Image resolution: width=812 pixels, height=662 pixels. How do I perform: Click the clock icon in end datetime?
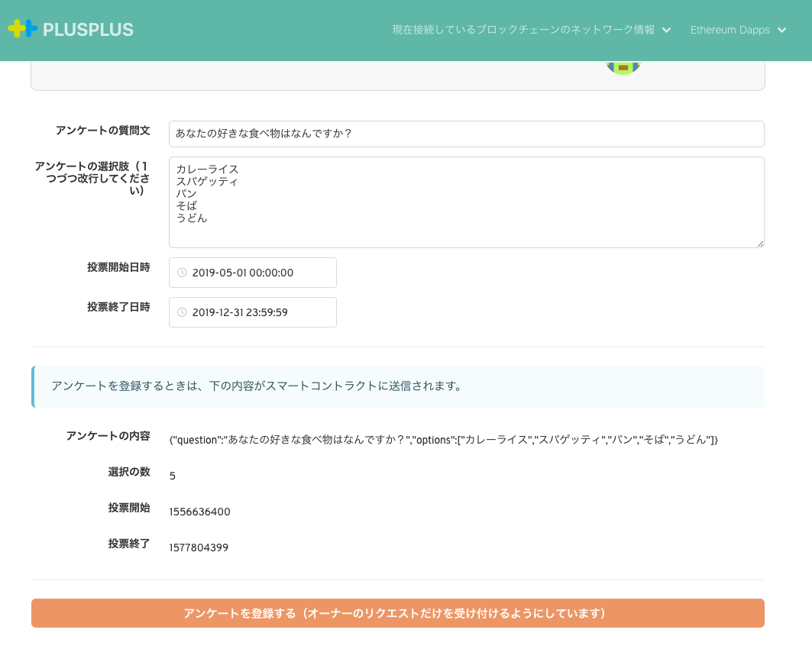pos(182,312)
